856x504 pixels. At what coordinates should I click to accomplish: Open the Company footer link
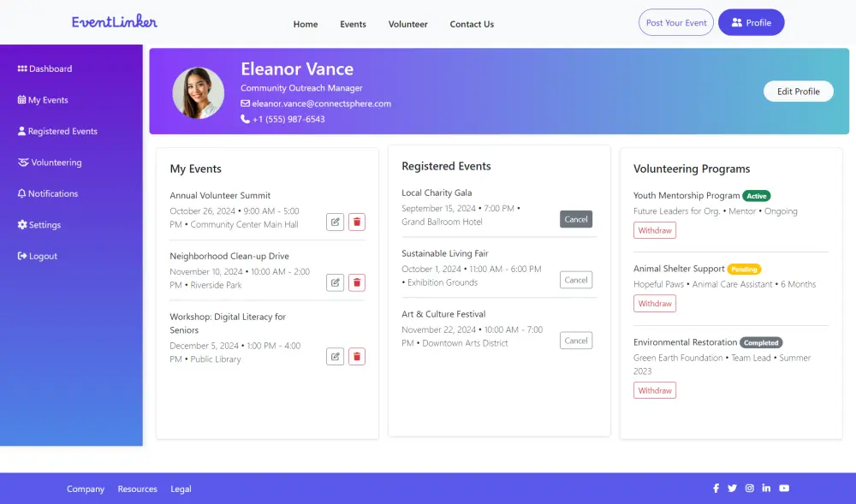click(85, 489)
